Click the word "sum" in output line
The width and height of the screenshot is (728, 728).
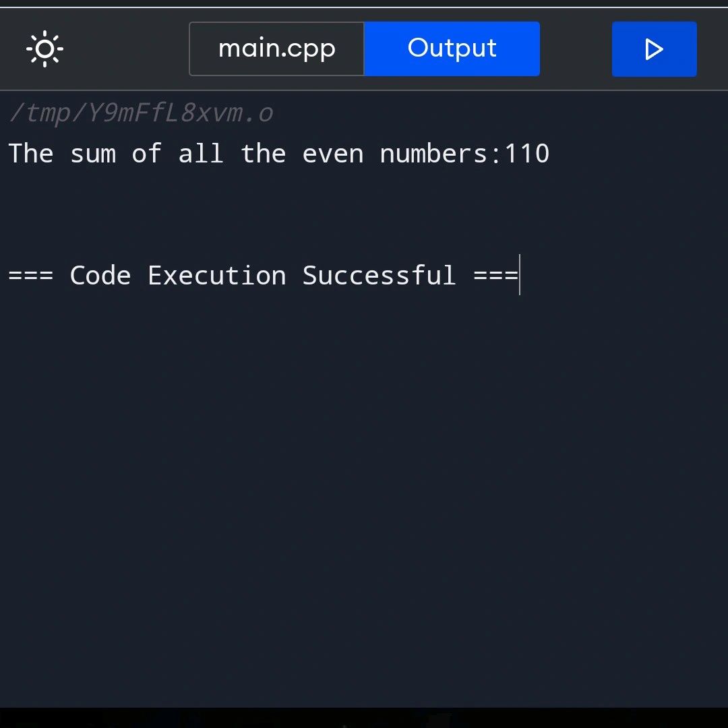[93, 154]
